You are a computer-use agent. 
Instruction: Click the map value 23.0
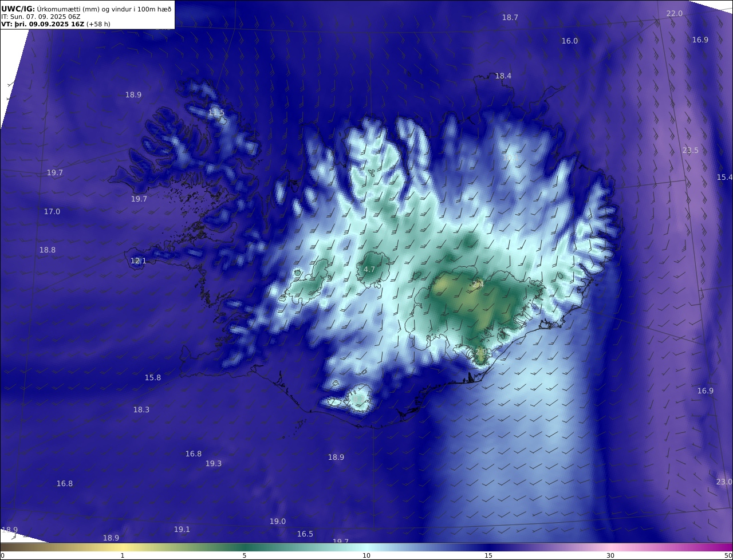pyautogui.click(x=724, y=482)
